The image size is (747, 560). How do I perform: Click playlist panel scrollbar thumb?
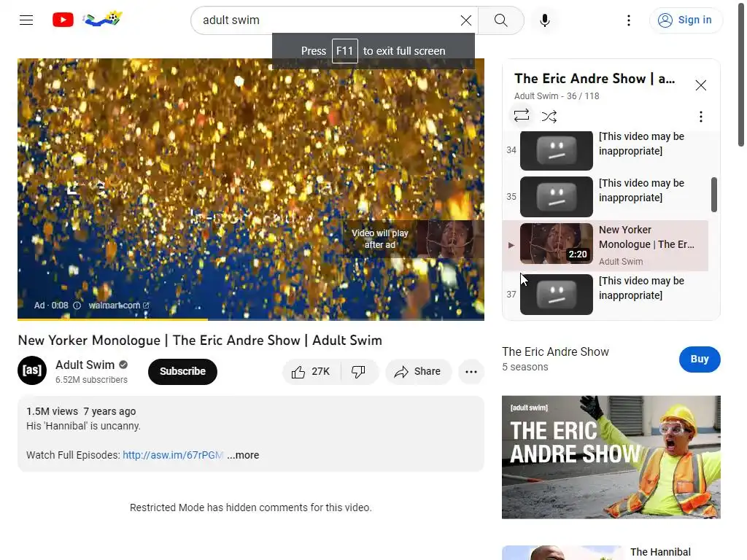(713, 194)
